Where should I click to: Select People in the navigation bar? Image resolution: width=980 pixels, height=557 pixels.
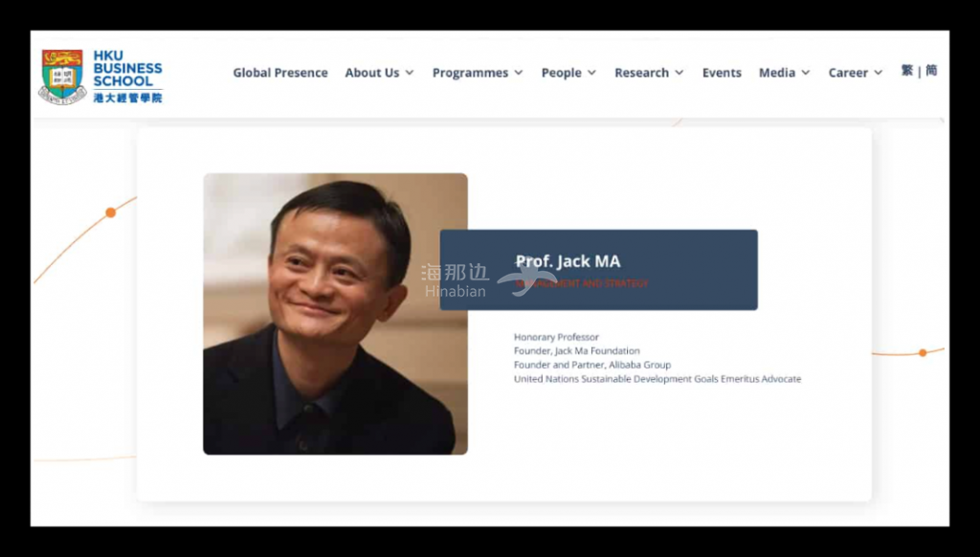(561, 73)
